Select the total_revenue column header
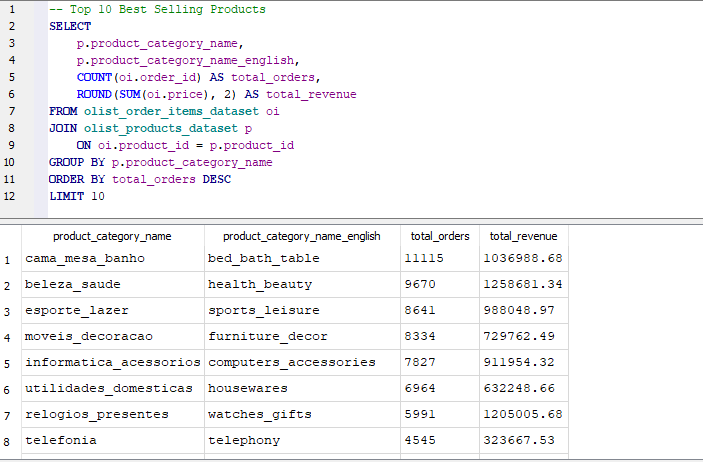Viewport: 703px width, 462px height. 524,236
